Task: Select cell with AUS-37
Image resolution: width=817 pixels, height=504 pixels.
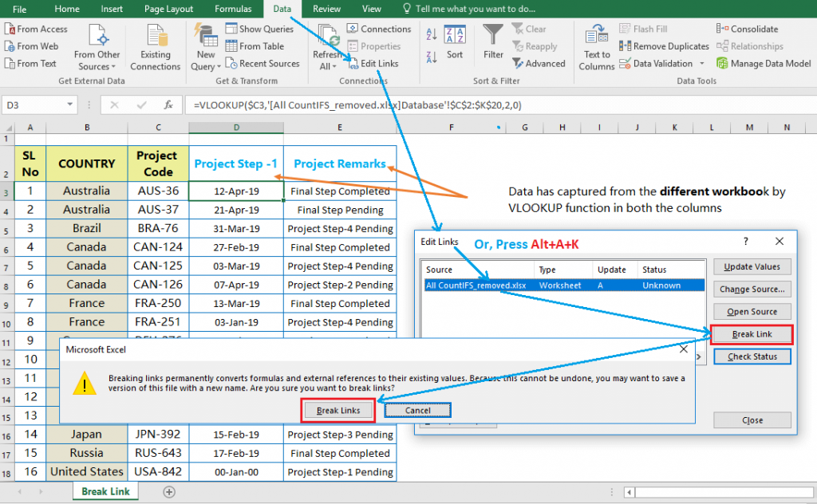Action: coord(159,210)
